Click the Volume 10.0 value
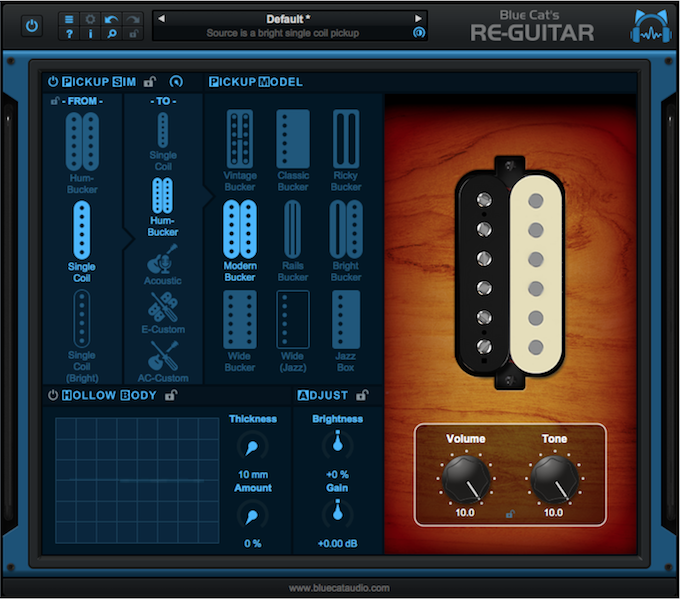Screen dimensions: 680x600 (464, 513)
